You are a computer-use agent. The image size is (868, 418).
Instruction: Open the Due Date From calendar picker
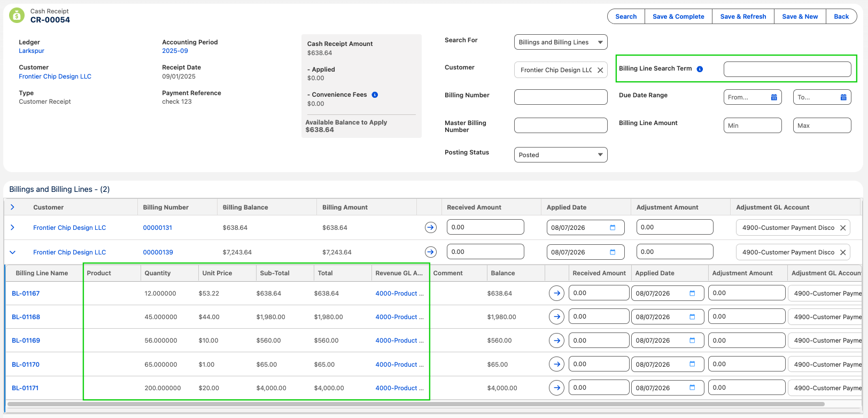point(774,97)
